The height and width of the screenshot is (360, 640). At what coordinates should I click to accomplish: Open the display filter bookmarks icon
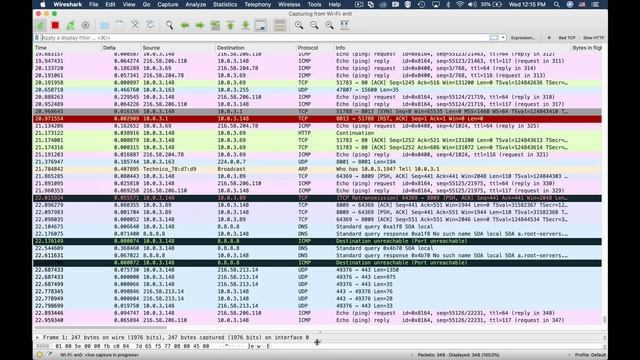(x=37, y=38)
